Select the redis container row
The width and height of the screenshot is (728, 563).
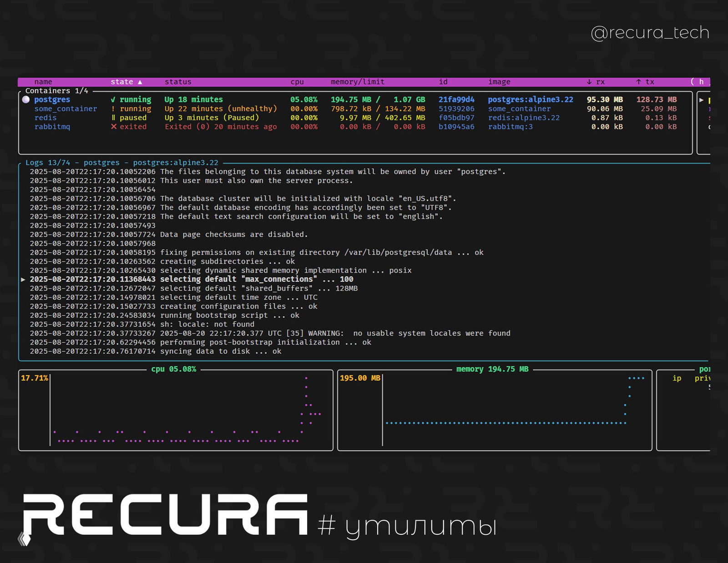45,118
